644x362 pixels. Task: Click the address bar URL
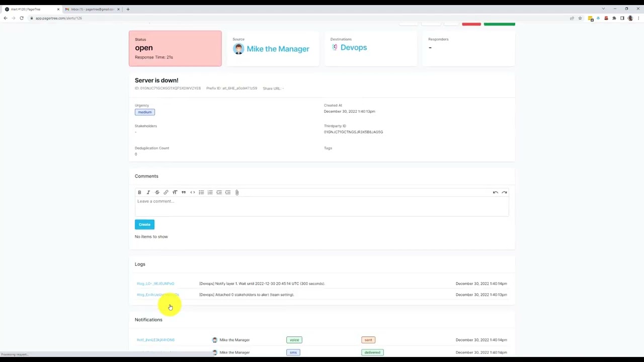[58, 18]
